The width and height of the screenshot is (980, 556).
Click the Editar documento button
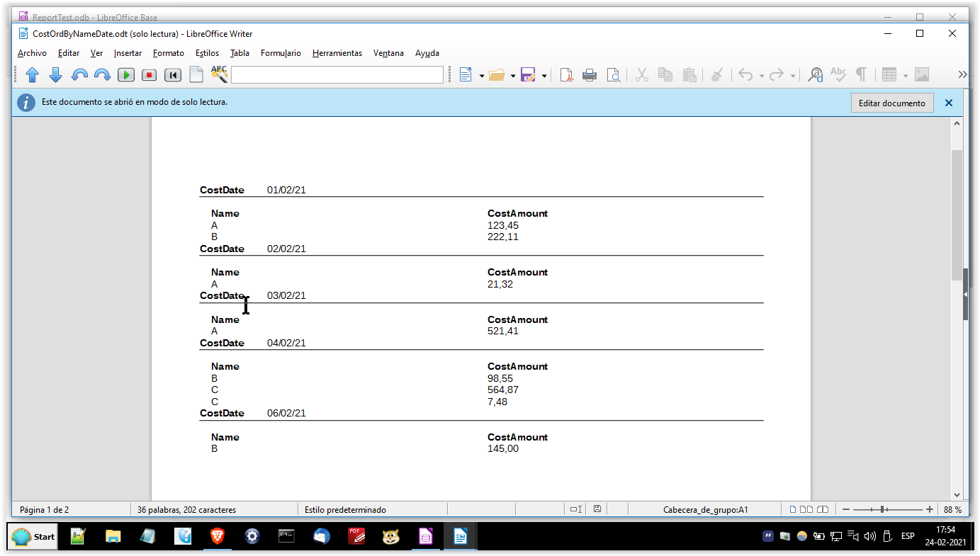tap(891, 103)
